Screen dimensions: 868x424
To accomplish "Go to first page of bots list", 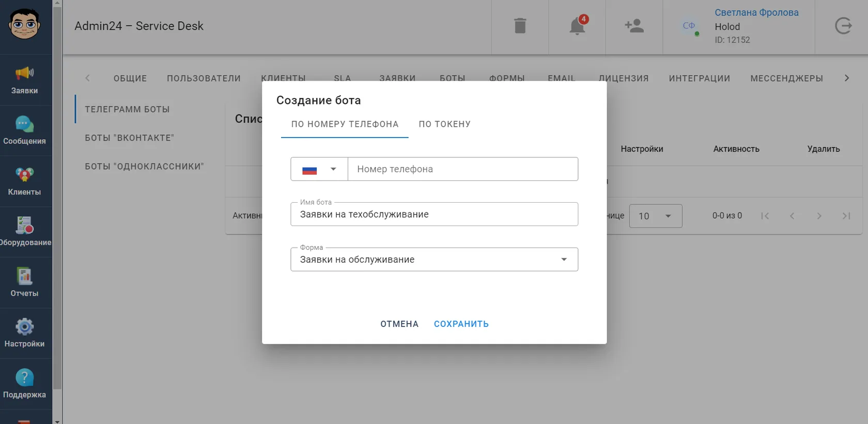I will 765,216.
